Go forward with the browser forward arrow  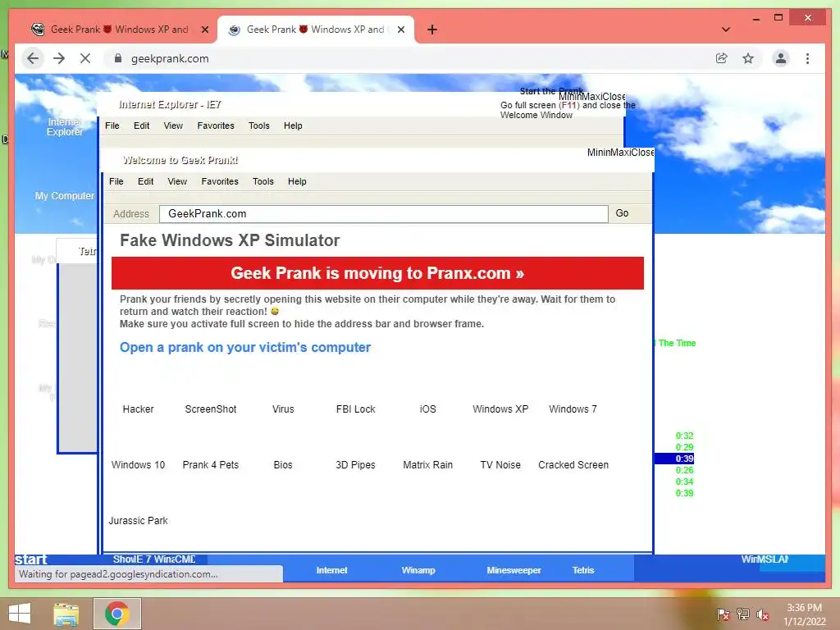59,58
